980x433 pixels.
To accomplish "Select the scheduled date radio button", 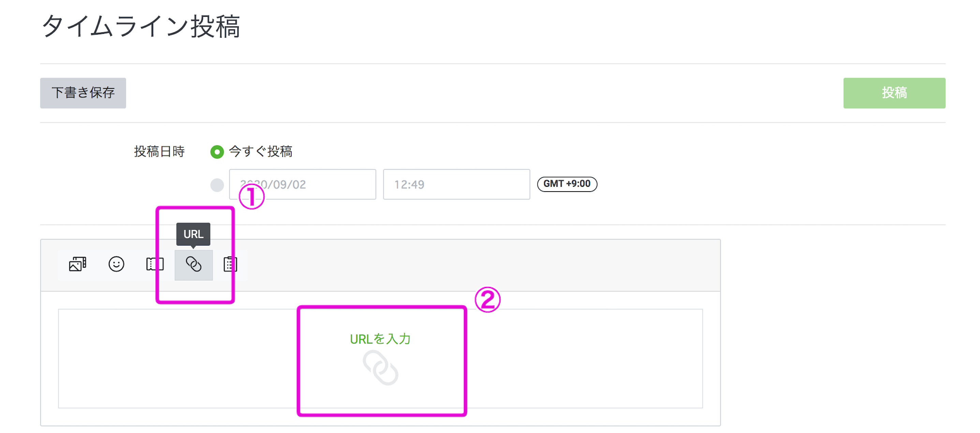I will tap(217, 185).
